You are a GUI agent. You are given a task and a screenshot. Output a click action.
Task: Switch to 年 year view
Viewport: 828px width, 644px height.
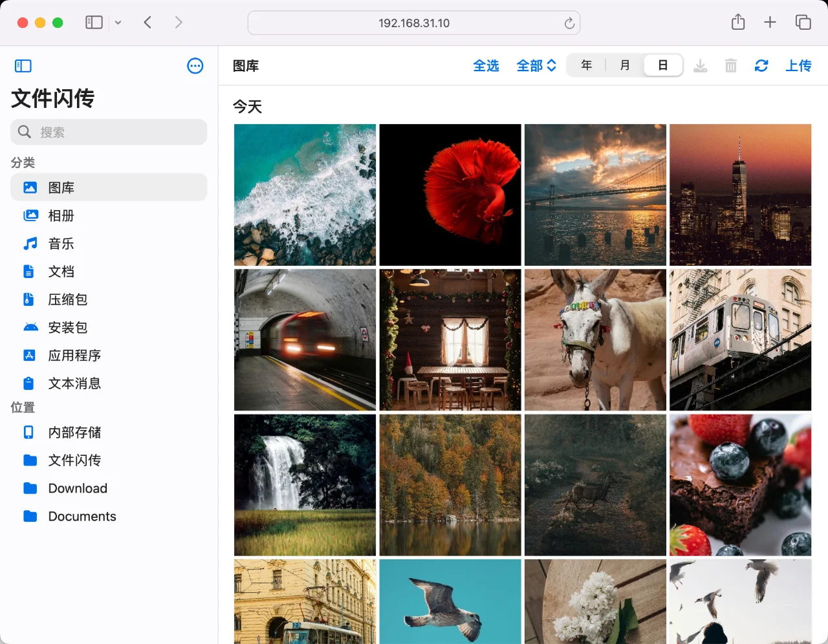coord(587,65)
